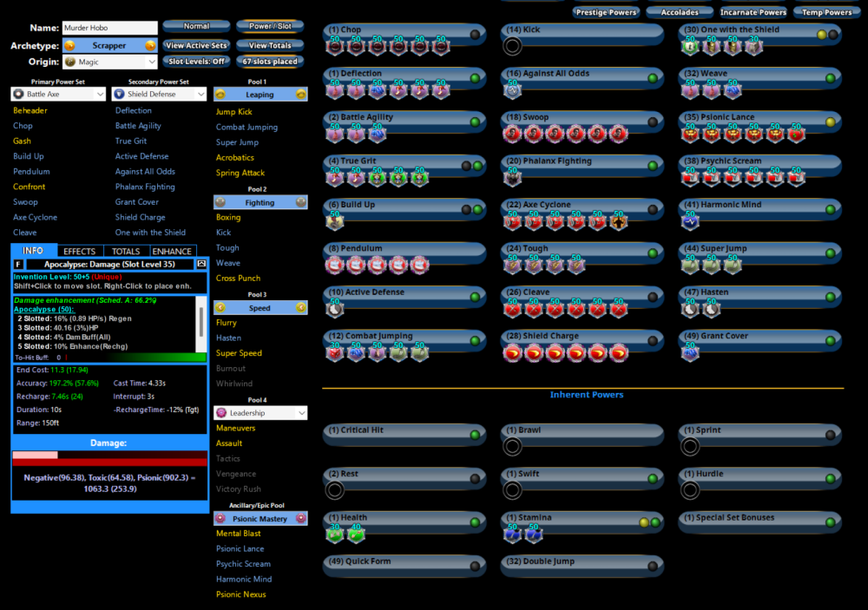Open the TOTALS tab
The height and width of the screenshot is (610, 868).
[126, 252]
